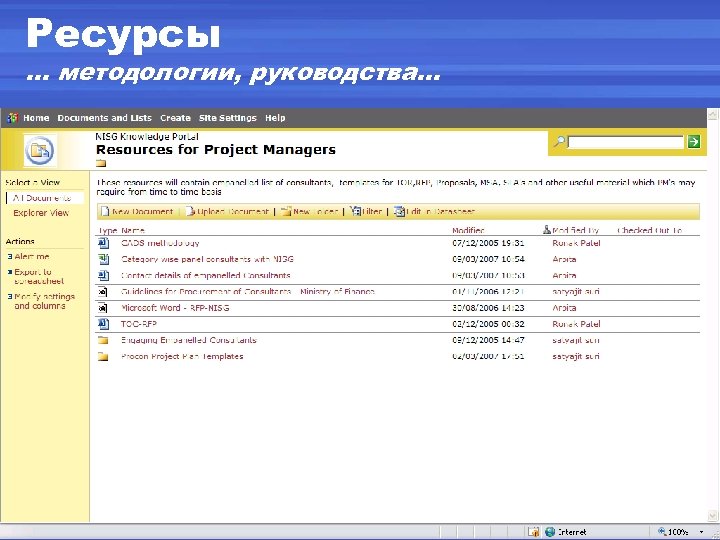Image resolution: width=720 pixels, height=540 pixels.
Task: Sort by the Type column header
Action: tap(108, 231)
